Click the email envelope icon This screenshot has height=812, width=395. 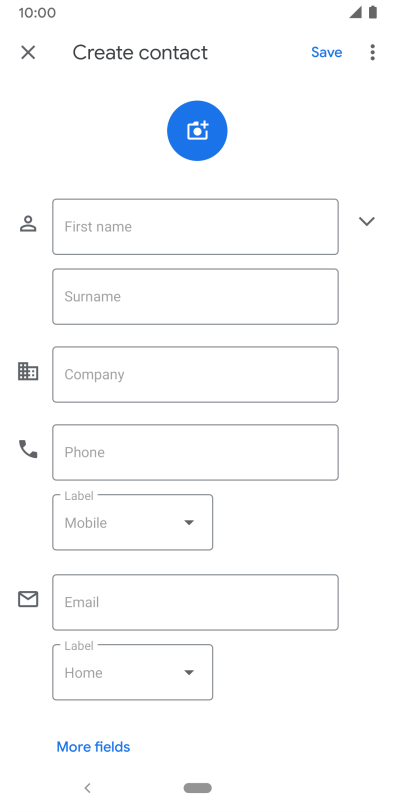[x=28, y=599]
